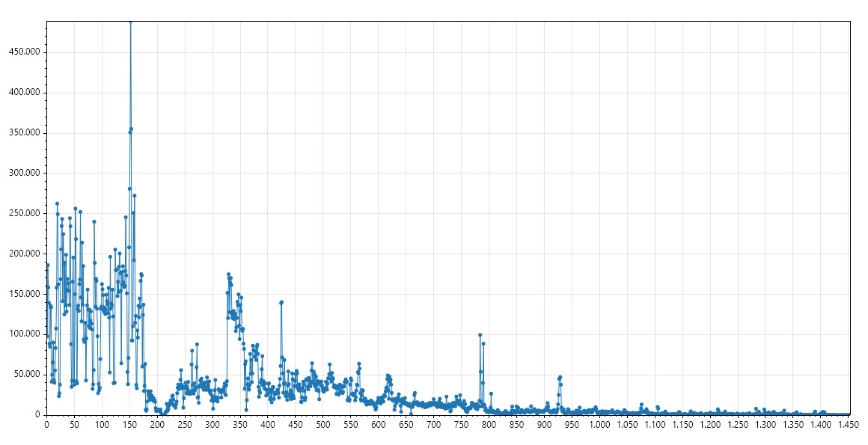Click the small peak near x=925

[560, 378]
